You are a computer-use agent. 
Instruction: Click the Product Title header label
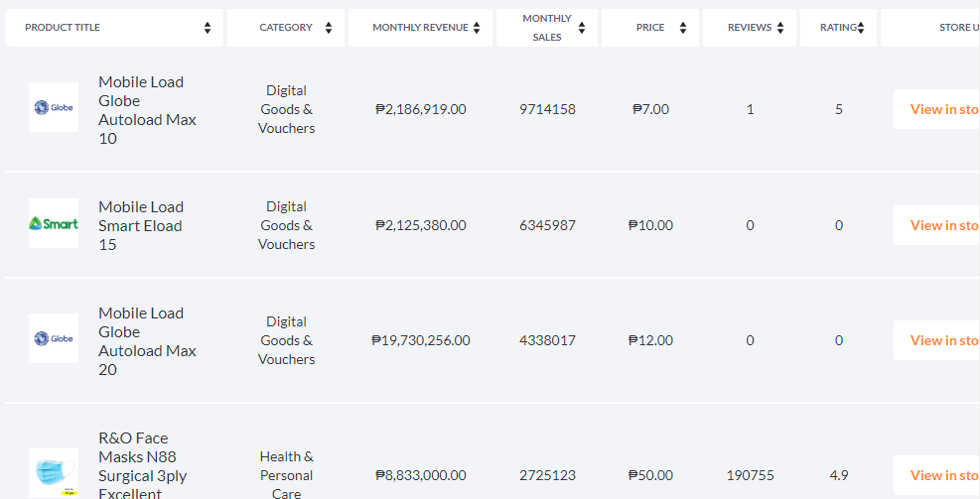click(x=63, y=28)
